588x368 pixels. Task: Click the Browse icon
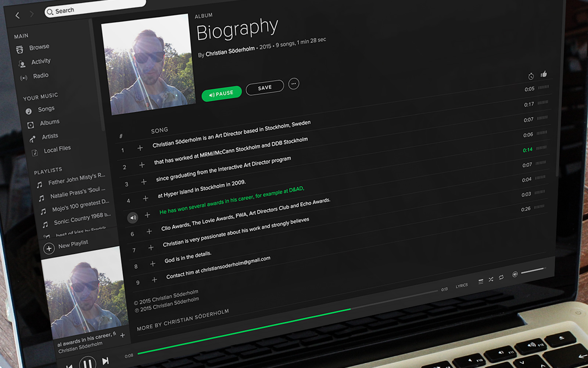pyautogui.click(x=19, y=50)
